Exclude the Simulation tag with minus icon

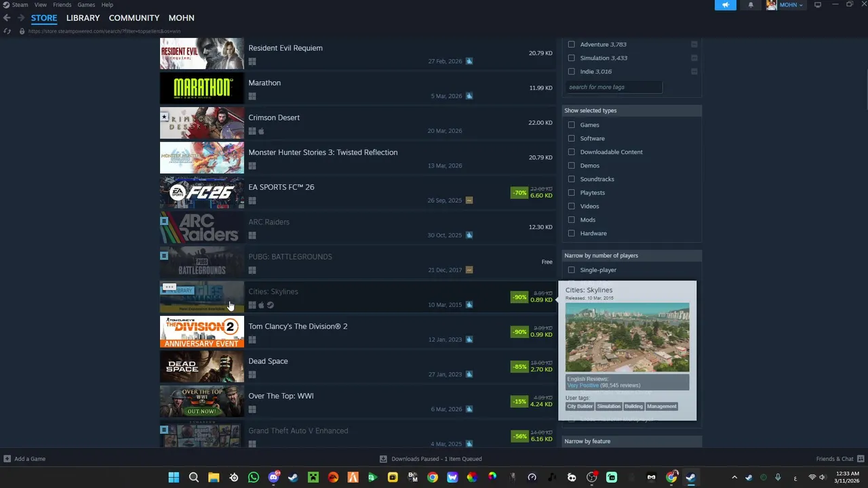click(694, 58)
